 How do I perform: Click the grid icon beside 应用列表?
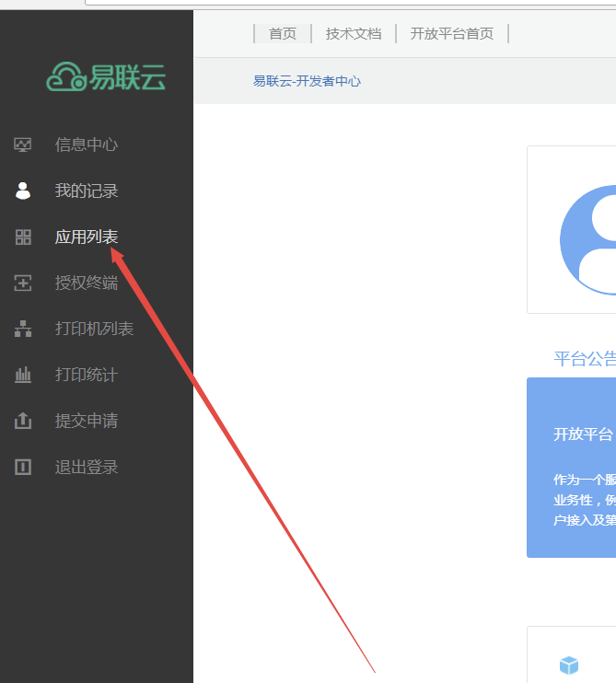tap(23, 237)
